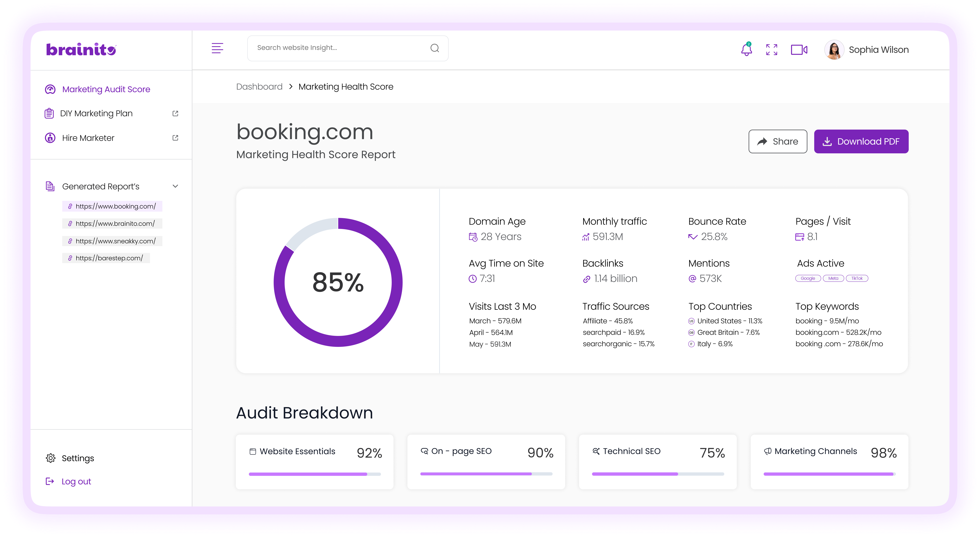Collapse the Generated Report's chevron
The height and width of the screenshot is (537, 980).
pos(175,186)
